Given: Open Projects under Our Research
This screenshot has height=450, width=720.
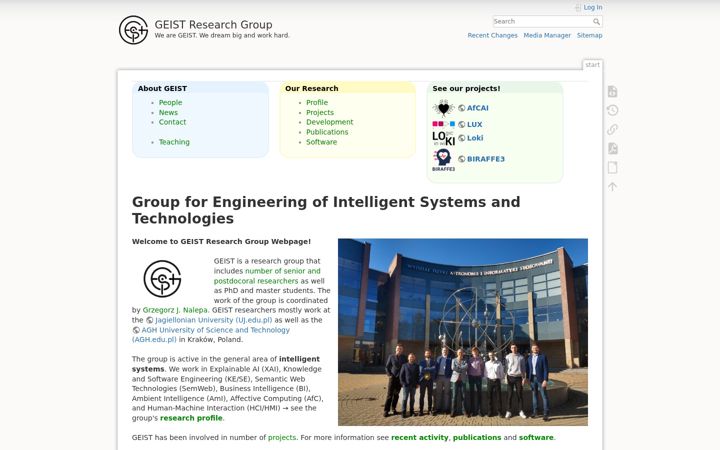Looking at the screenshot, I should tap(320, 112).
